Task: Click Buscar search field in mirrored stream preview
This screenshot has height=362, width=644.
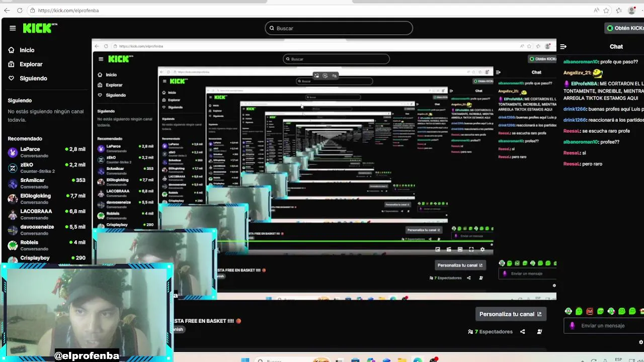Action: pos(336,59)
